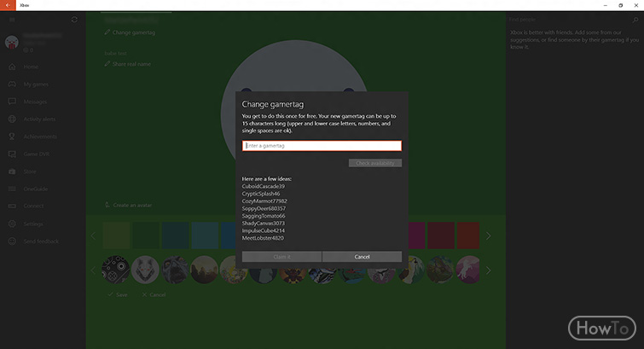Screen dimensions: 644x349
Task: Choose the gray wolf gamerpic
Action: coord(145,270)
